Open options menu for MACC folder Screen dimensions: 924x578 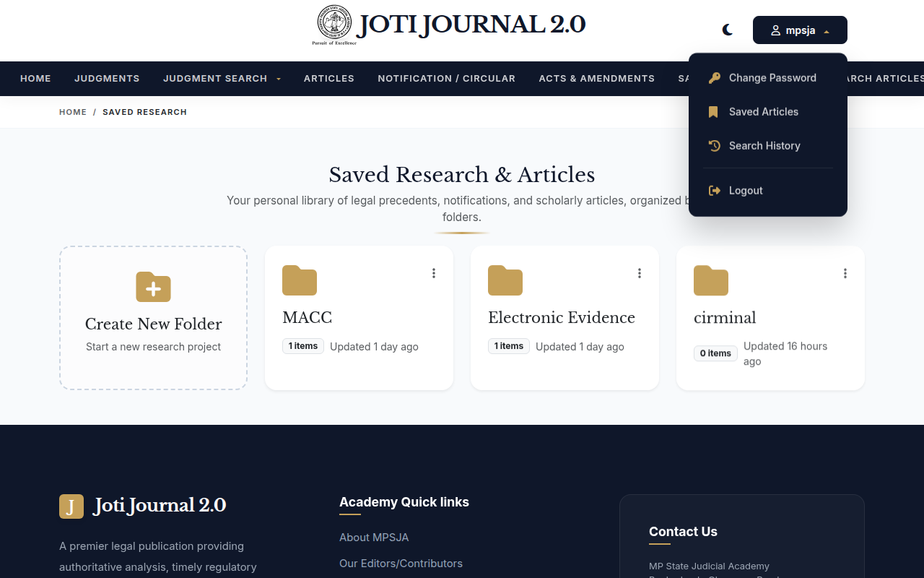[434, 273]
